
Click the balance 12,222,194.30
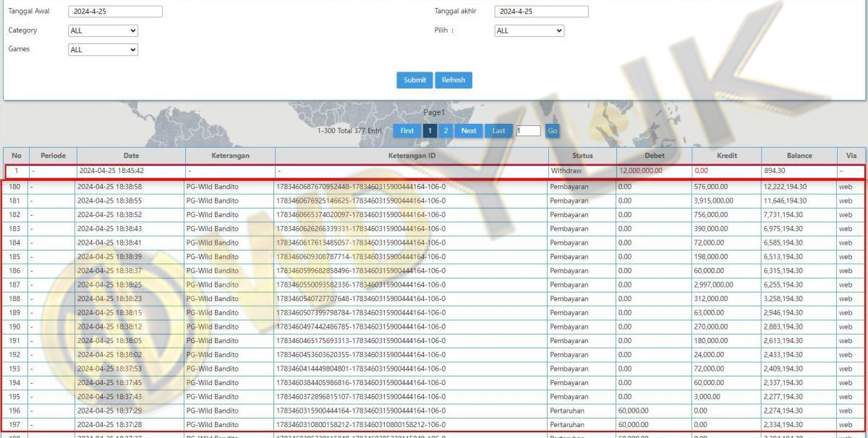coord(785,187)
